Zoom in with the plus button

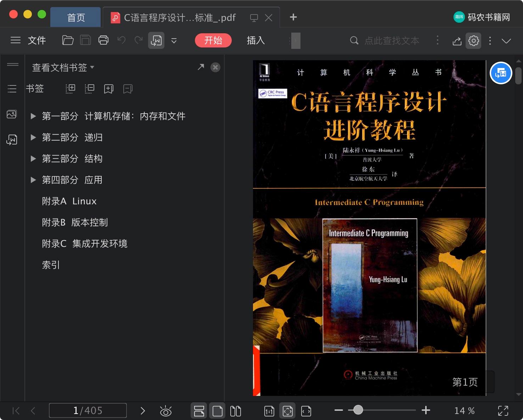tap(426, 410)
